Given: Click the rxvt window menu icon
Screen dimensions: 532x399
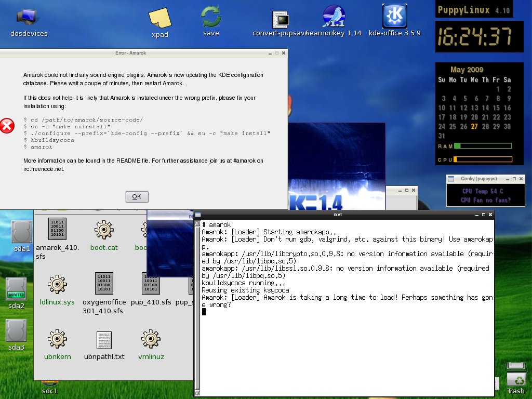Looking at the screenshot, I should [198, 215].
